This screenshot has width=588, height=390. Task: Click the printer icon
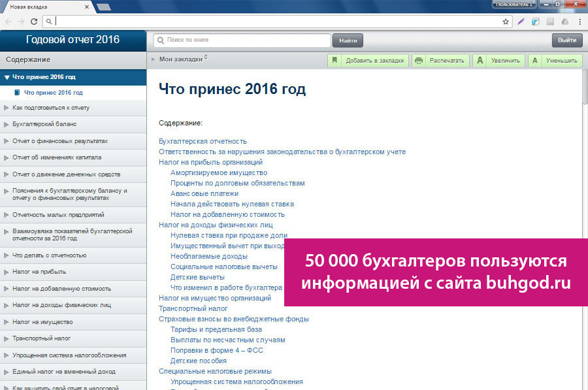coord(419,60)
